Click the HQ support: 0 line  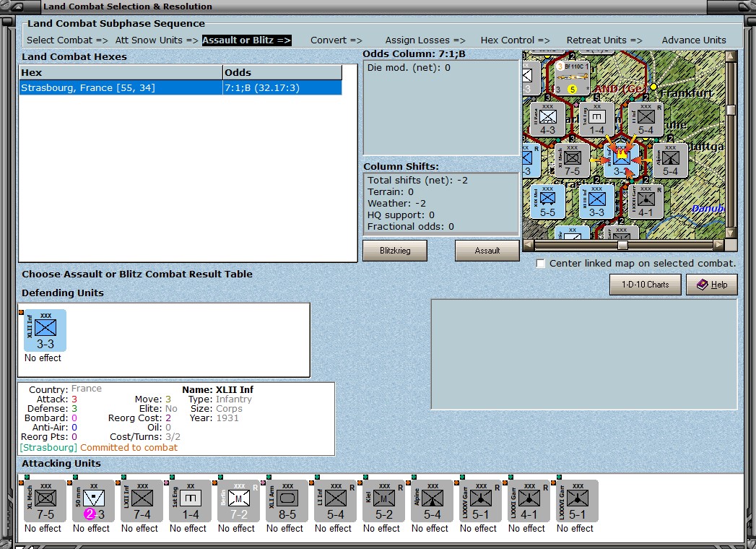(x=401, y=215)
